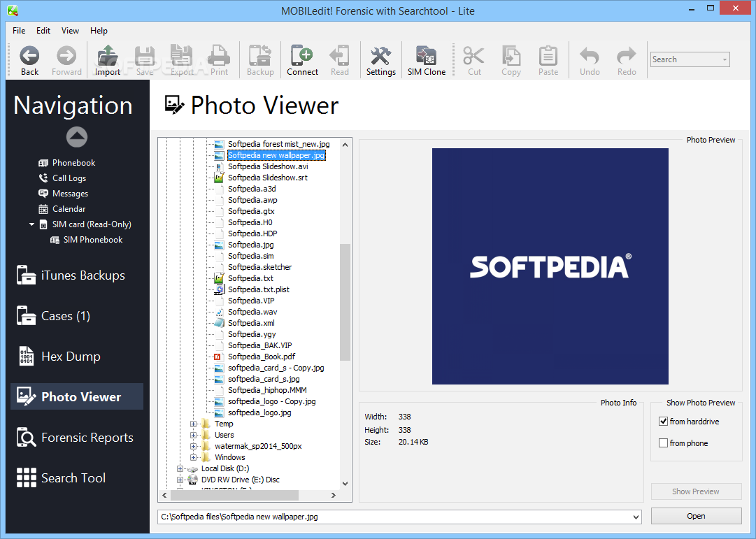Click the file tree vertical scrollbar thumb
756x539 pixels.
[x=345, y=302]
